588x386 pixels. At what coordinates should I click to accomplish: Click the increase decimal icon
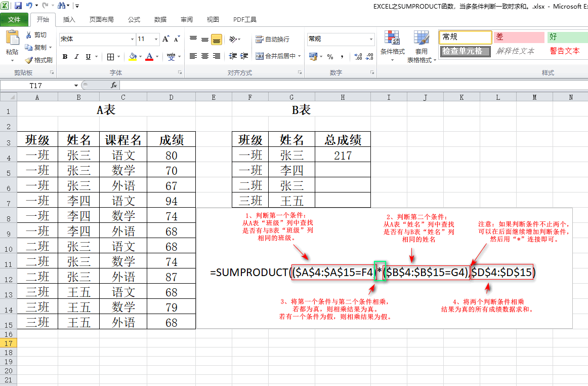click(358, 57)
